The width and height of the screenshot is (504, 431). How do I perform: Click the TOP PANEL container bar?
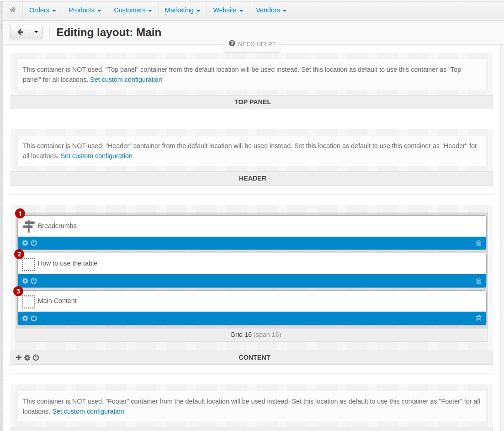click(x=252, y=102)
